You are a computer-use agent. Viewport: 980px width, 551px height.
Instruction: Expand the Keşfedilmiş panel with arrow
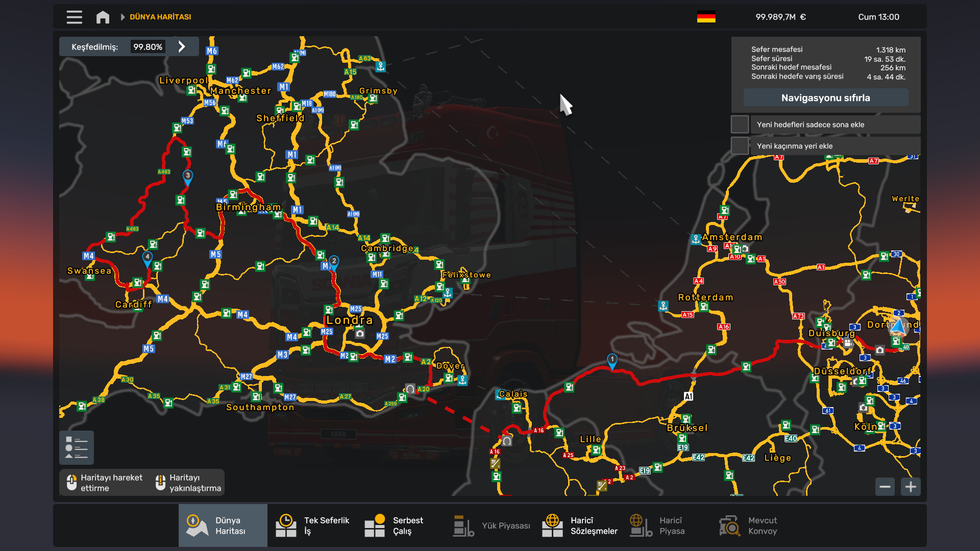182,46
